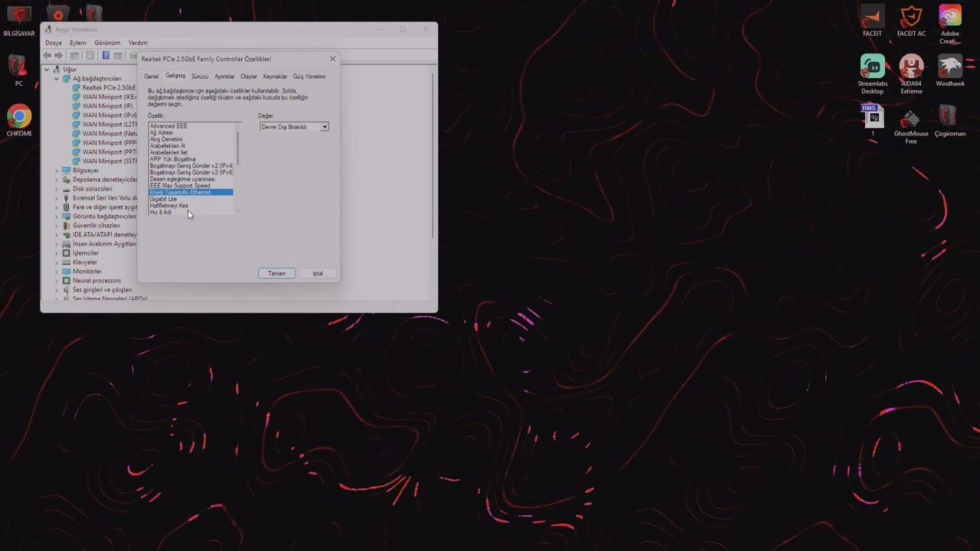Switch to the Kaynaklar tab
Screen dimensions: 980x551
(275, 77)
